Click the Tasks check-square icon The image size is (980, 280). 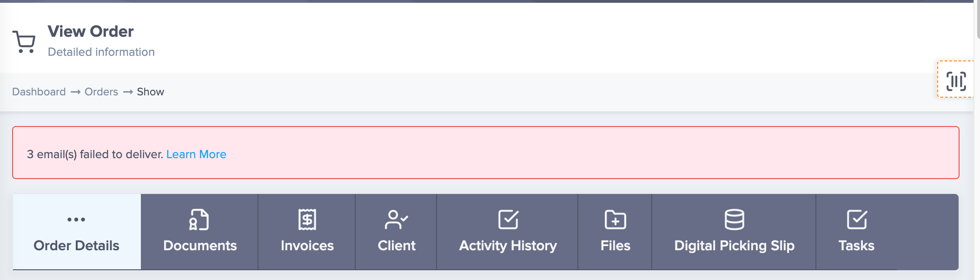[x=857, y=220]
